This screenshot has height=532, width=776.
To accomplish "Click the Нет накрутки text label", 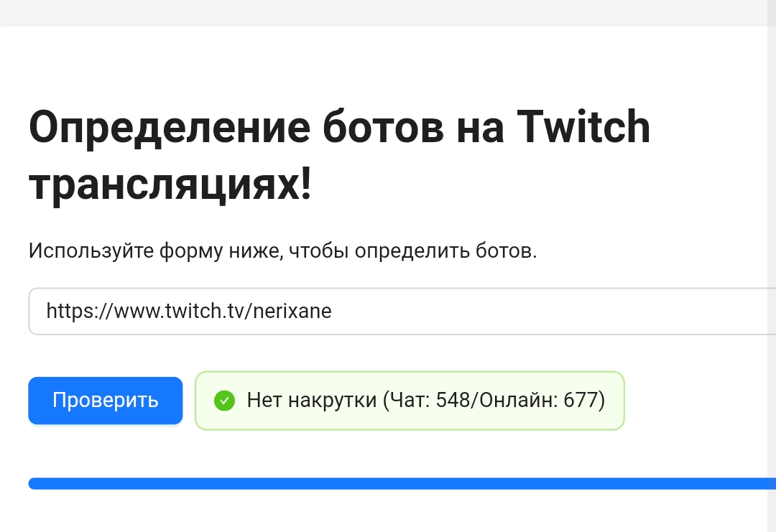I will (x=312, y=400).
